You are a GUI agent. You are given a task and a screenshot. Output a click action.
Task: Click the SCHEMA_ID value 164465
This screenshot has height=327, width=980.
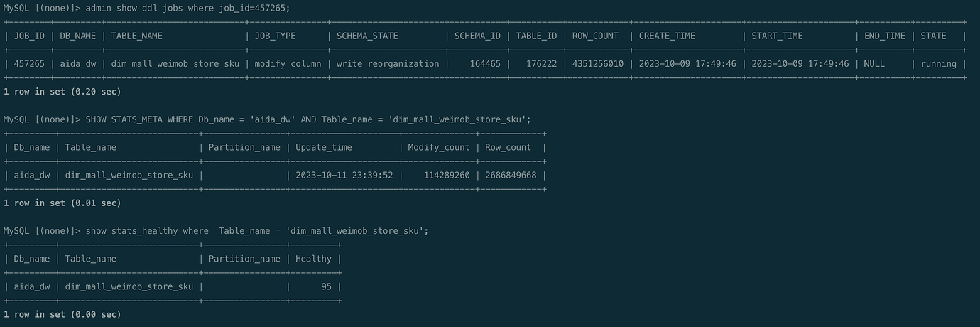point(483,64)
